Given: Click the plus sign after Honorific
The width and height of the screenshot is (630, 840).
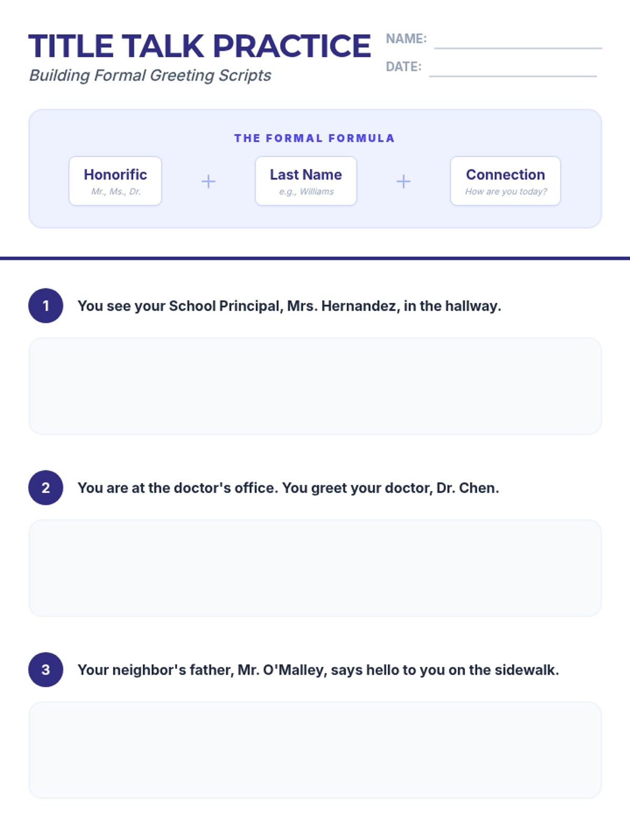Looking at the screenshot, I should [x=208, y=182].
